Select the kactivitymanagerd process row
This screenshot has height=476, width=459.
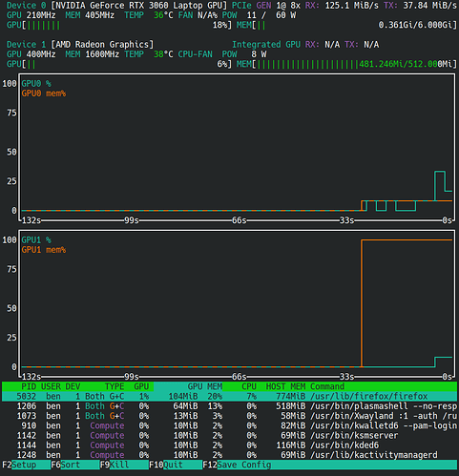[229, 455]
